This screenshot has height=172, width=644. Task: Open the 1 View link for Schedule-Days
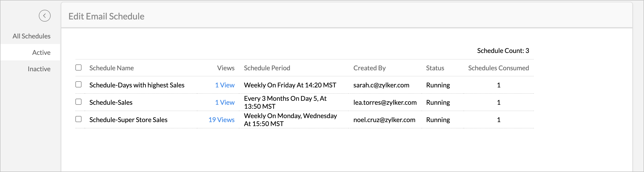225,85
